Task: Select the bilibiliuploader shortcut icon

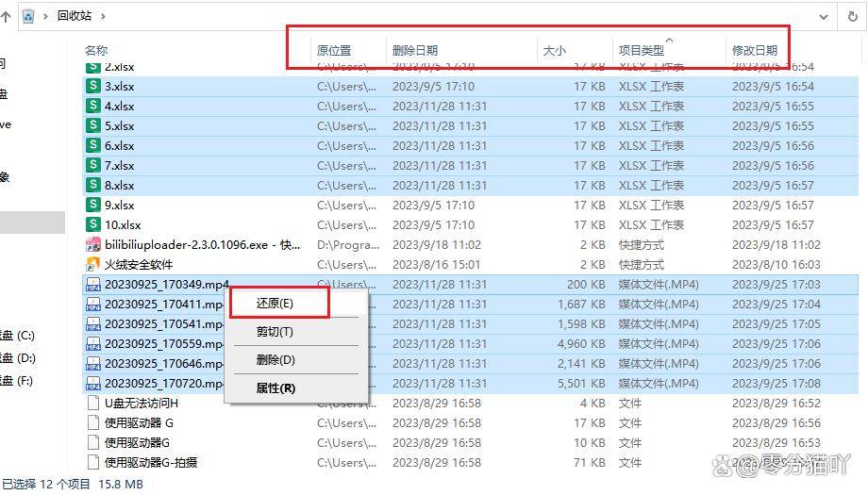Action: [x=93, y=244]
